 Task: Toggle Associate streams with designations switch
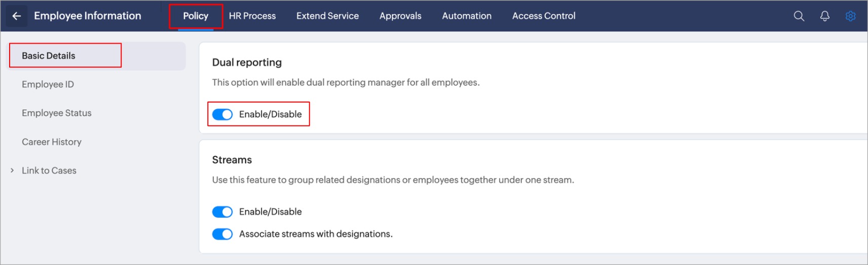pyautogui.click(x=222, y=234)
